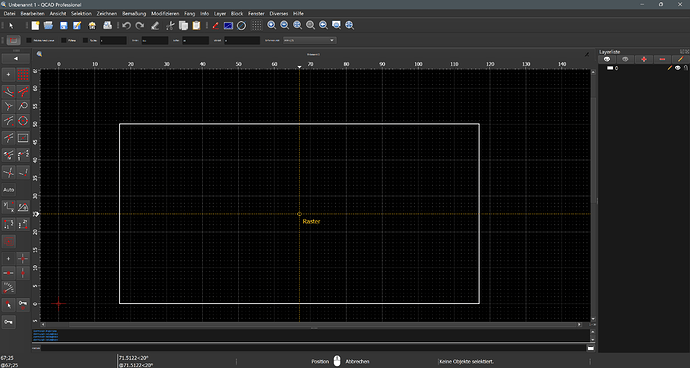Click the Auto snap button

pyautogui.click(x=9, y=190)
